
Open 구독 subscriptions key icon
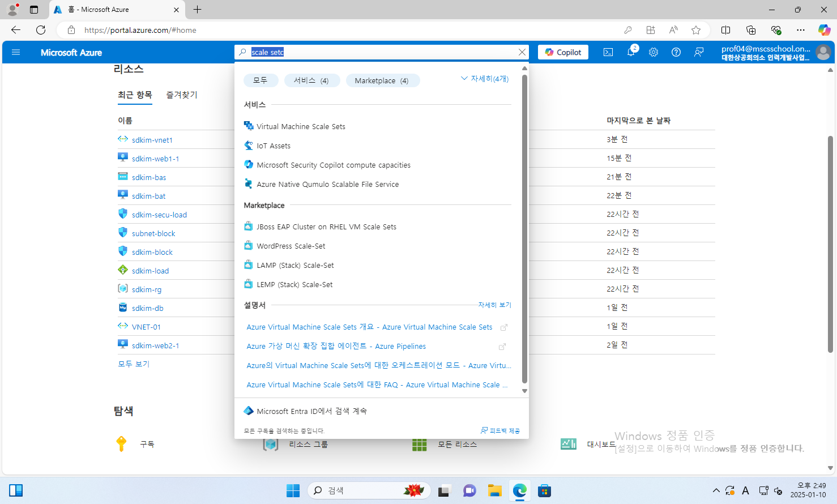[x=121, y=444]
